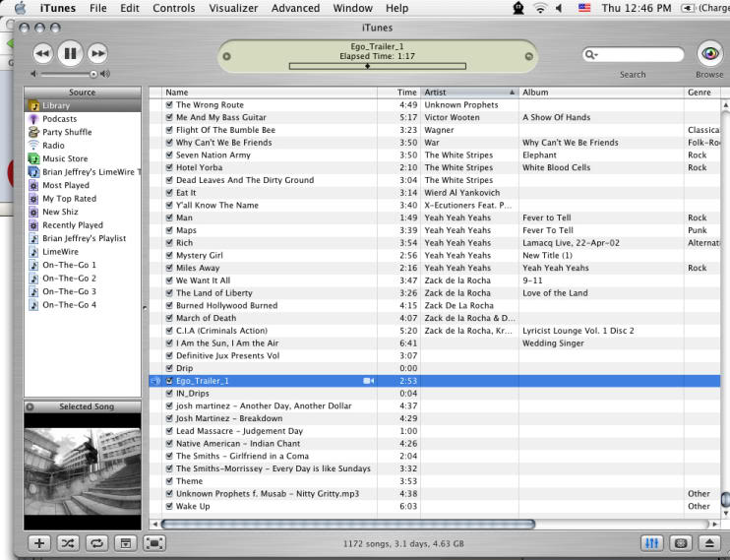Open the LimeWire playlist
Viewport: 730px width, 560px height.
[x=83, y=252]
